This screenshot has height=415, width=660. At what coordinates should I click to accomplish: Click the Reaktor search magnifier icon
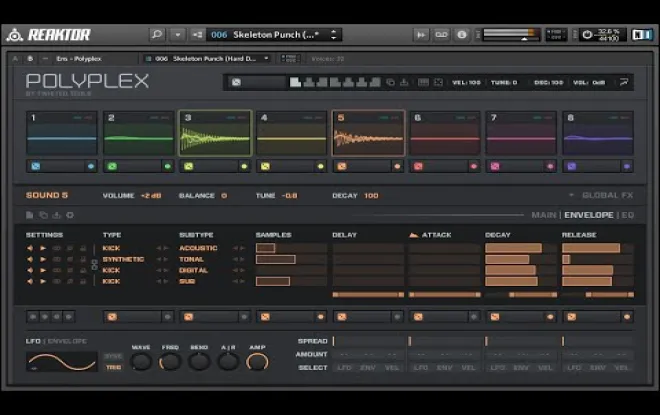[x=157, y=35]
